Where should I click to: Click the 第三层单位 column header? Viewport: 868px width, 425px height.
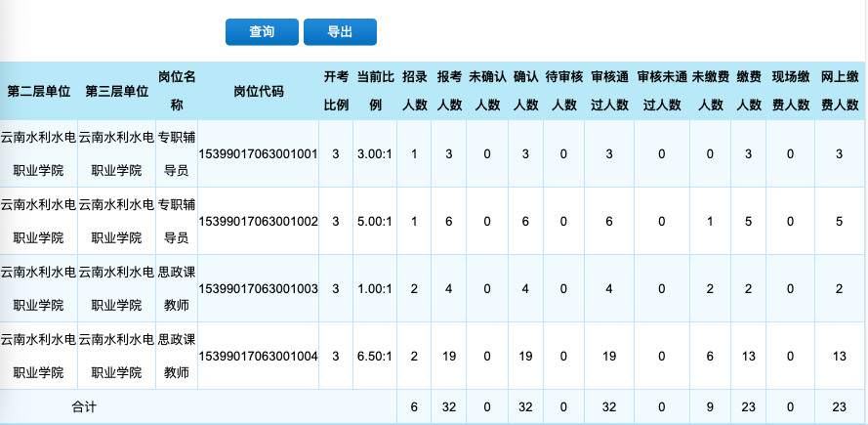(117, 91)
